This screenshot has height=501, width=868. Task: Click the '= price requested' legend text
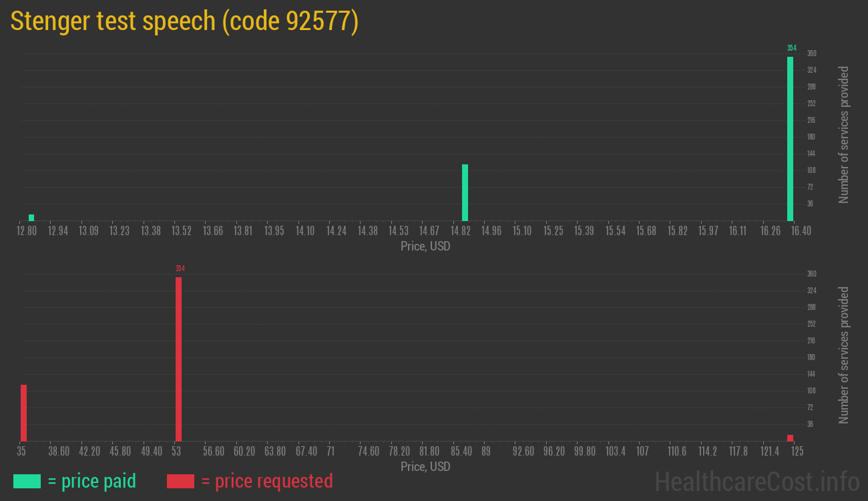pyautogui.click(x=266, y=481)
